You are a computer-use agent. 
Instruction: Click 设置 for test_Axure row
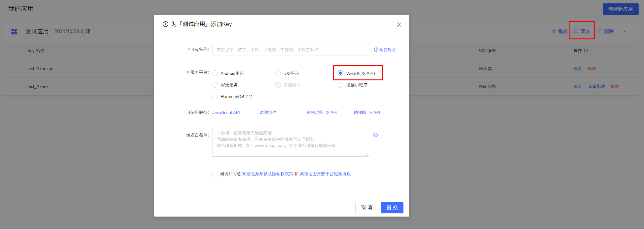[x=578, y=87]
